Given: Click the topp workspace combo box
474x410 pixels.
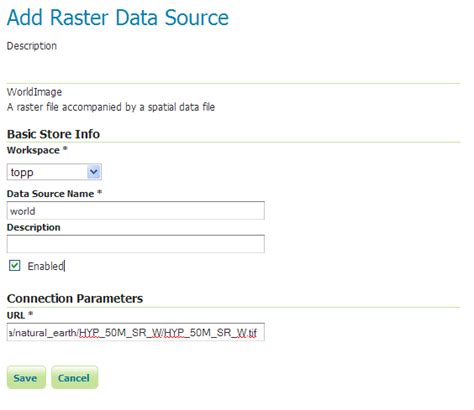Looking at the screenshot, I should pos(54,172).
